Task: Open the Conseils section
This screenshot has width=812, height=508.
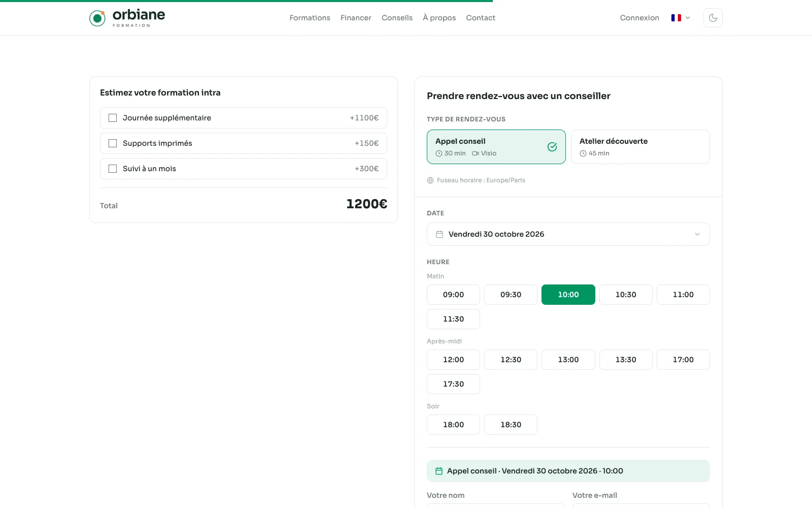Action: coord(397,18)
